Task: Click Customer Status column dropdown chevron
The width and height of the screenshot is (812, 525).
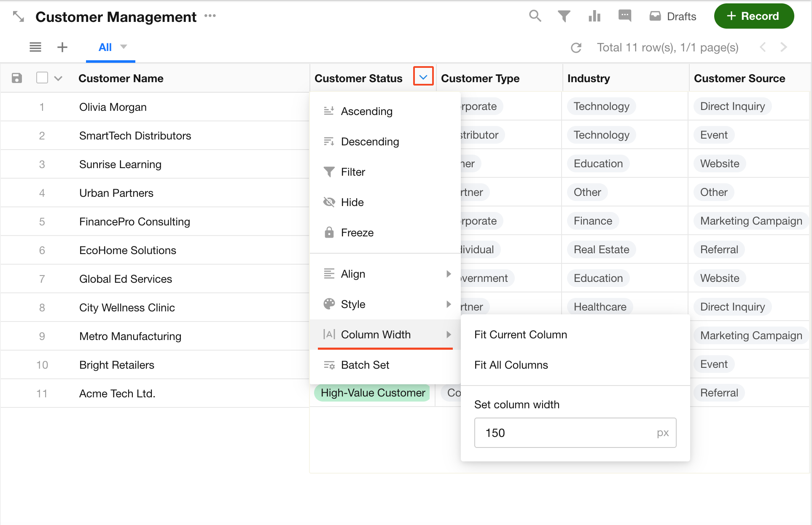Action: click(x=423, y=77)
